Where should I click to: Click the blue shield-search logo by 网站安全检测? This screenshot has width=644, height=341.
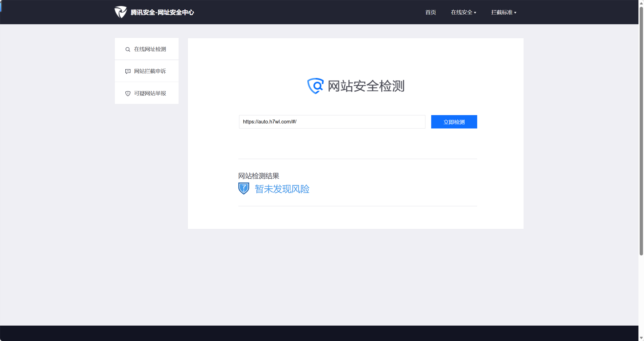coord(315,86)
